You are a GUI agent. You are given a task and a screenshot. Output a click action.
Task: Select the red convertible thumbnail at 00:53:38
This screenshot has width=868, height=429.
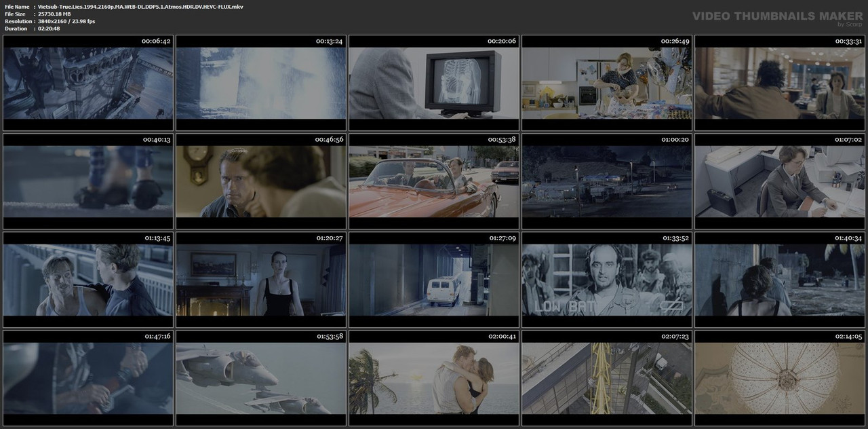(434, 181)
